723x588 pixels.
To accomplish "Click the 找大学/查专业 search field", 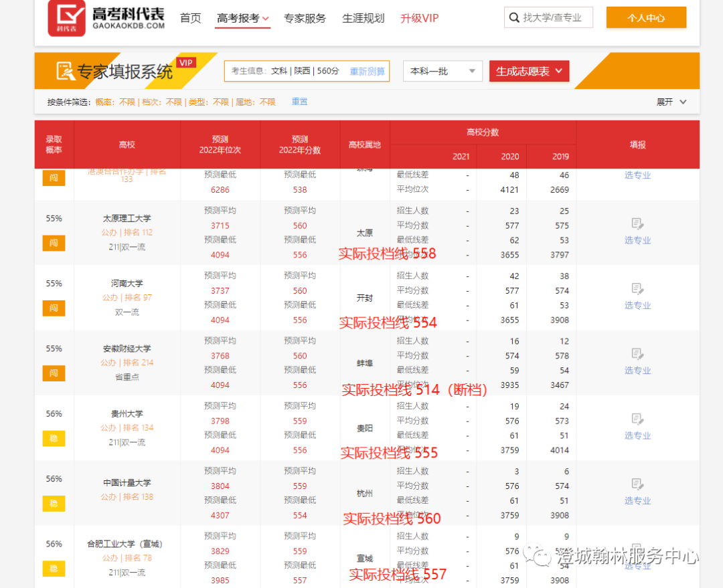I will [x=549, y=17].
